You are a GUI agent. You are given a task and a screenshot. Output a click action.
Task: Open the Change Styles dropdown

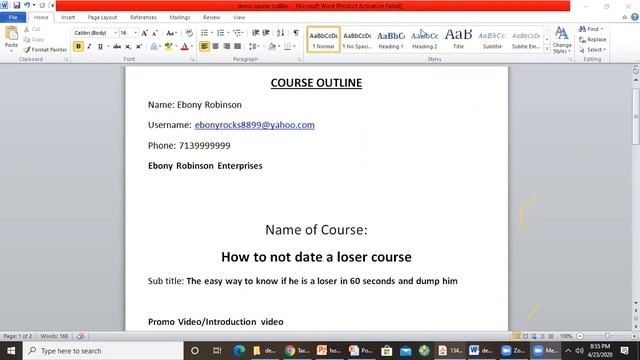(x=562, y=40)
